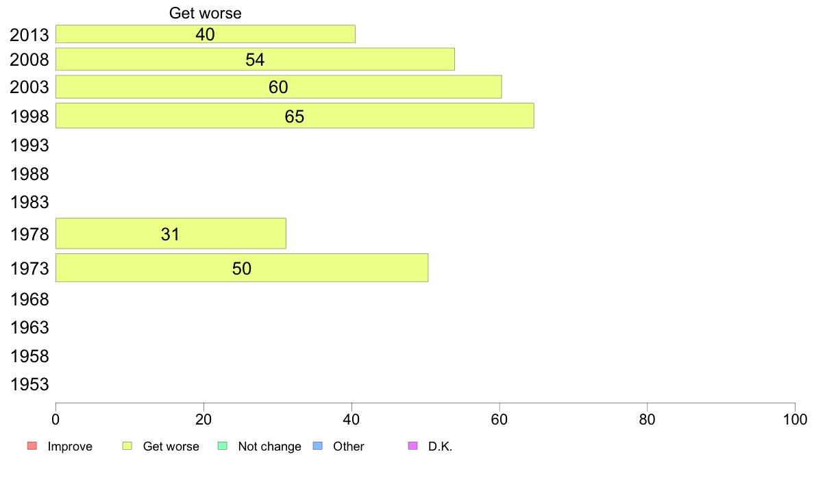Click the 100 tick on the axis
814x504 pixels.
pos(795,419)
